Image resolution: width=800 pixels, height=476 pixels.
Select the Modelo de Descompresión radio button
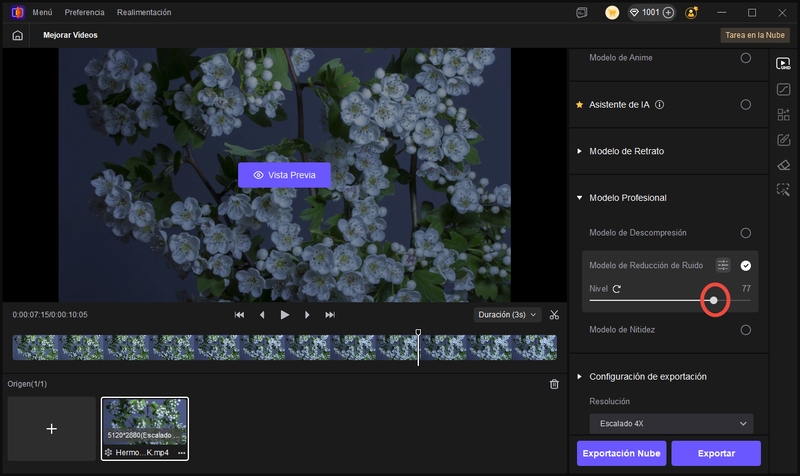pyautogui.click(x=745, y=233)
